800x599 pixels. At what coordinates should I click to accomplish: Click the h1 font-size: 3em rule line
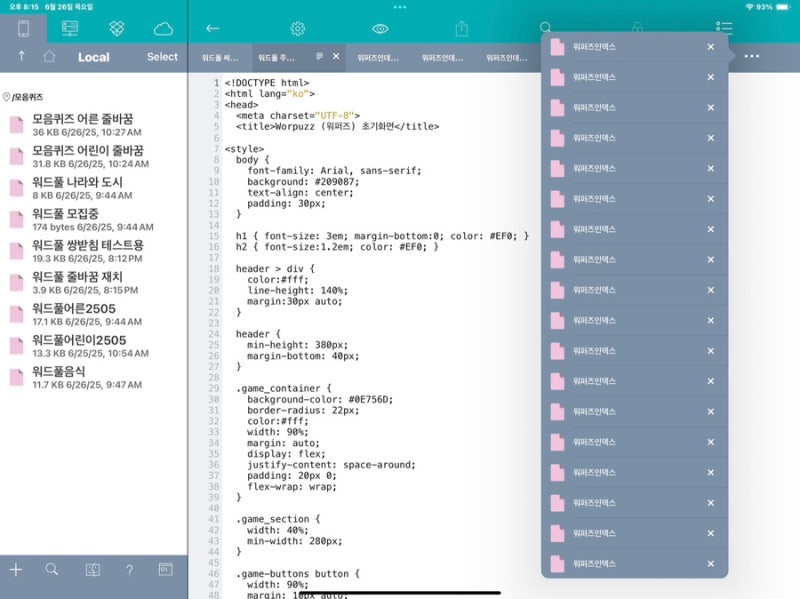pos(382,236)
